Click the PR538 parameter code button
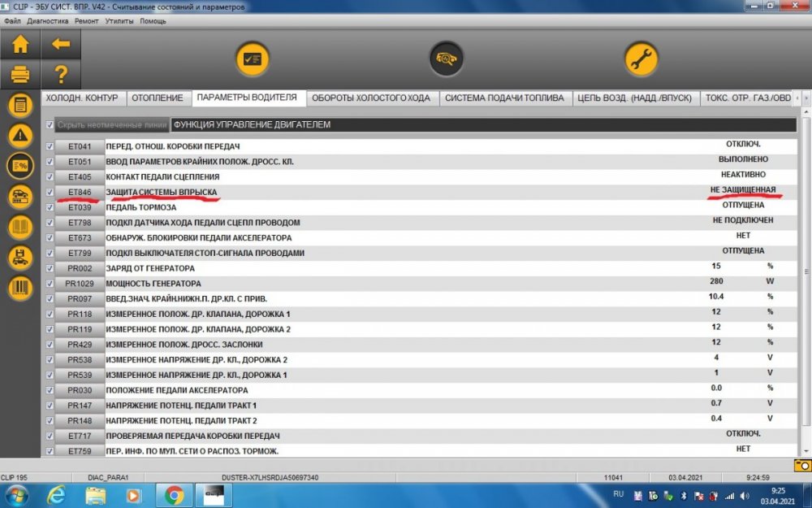This screenshot has width=812, height=508. pos(80,360)
